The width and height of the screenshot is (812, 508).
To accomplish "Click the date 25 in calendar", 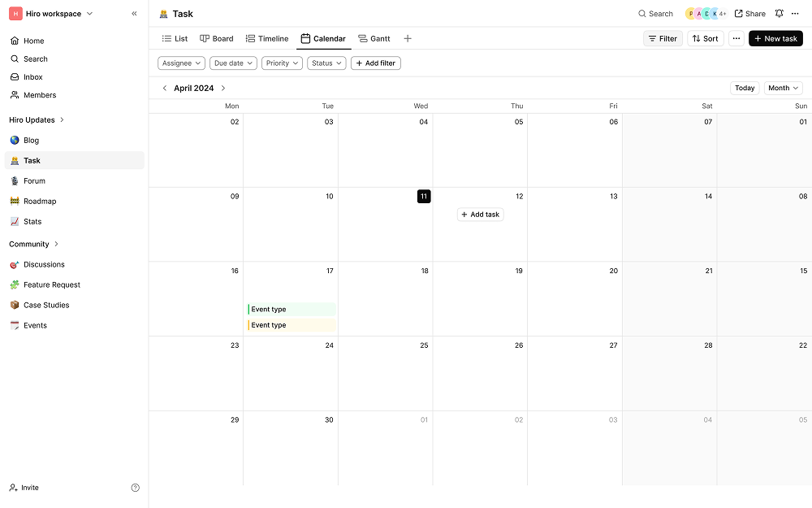I will pyautogui.click(x=424, y=345).
